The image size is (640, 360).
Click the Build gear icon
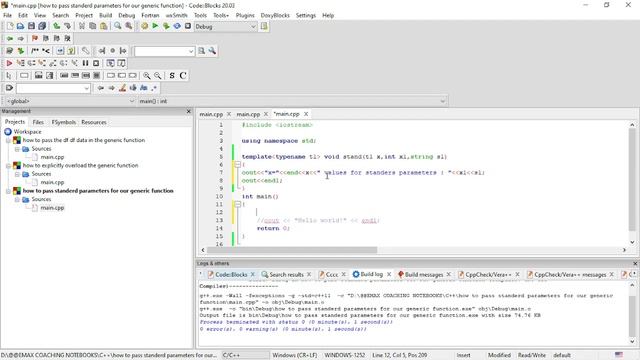pos(144,26)
